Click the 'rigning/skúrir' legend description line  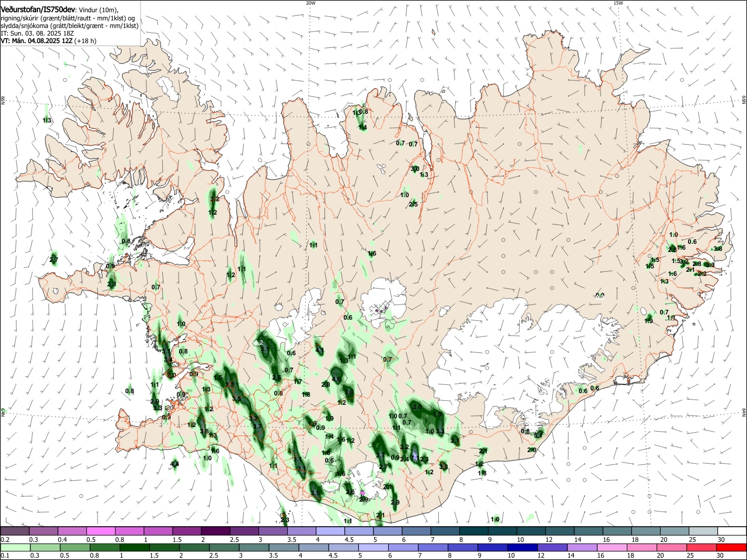69,18
